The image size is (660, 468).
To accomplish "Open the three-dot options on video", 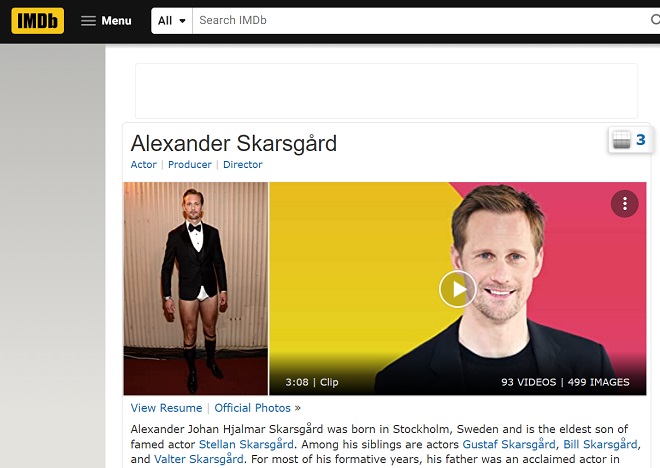I will [625, 204].
